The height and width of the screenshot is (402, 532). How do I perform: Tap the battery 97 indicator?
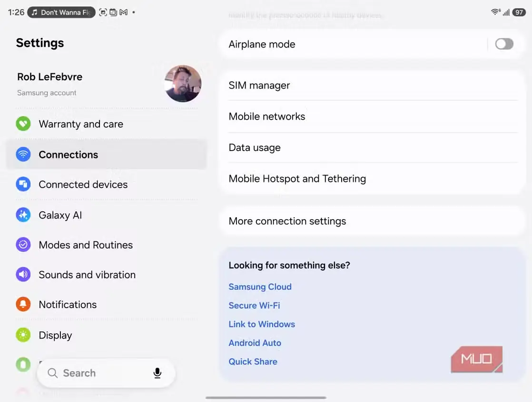[x=519, y=12]
